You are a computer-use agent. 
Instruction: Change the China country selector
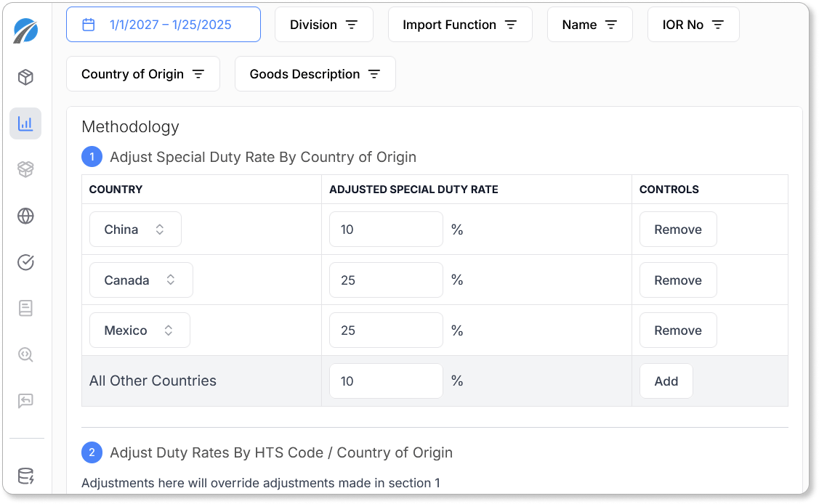click(135, 229)
